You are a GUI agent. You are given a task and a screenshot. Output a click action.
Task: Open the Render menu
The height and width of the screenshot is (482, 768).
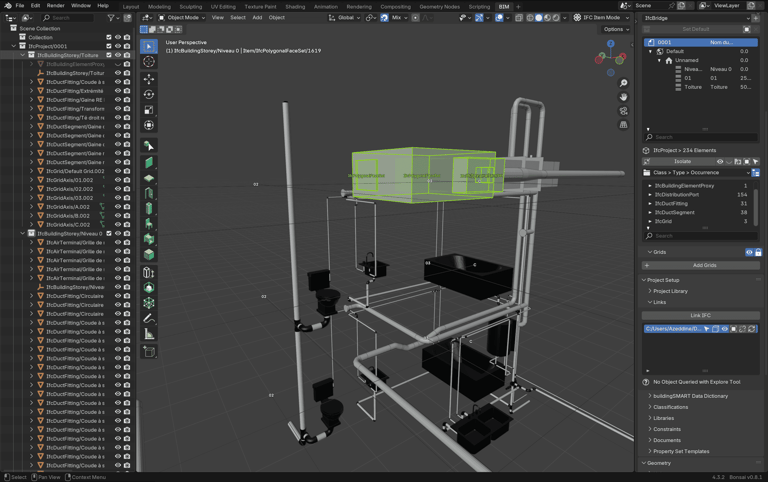(55, 6)
